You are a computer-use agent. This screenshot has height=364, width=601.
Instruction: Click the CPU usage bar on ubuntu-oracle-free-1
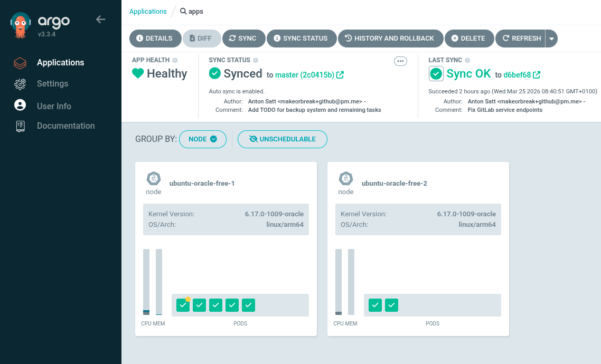click(x=146, y=282)
